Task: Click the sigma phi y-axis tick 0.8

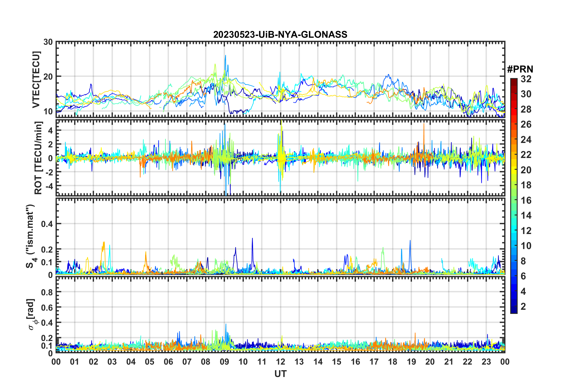Action: (x=47, y=292)
